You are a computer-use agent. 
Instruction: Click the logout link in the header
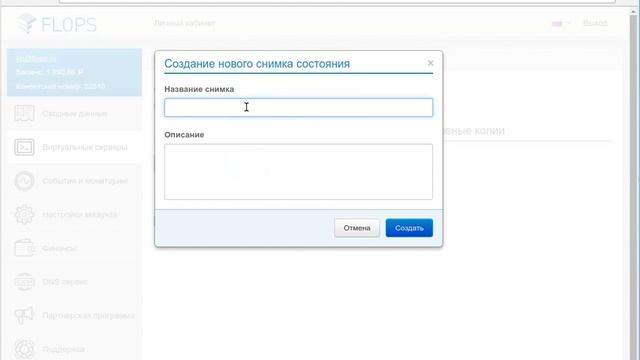click(x=595, y=23)
